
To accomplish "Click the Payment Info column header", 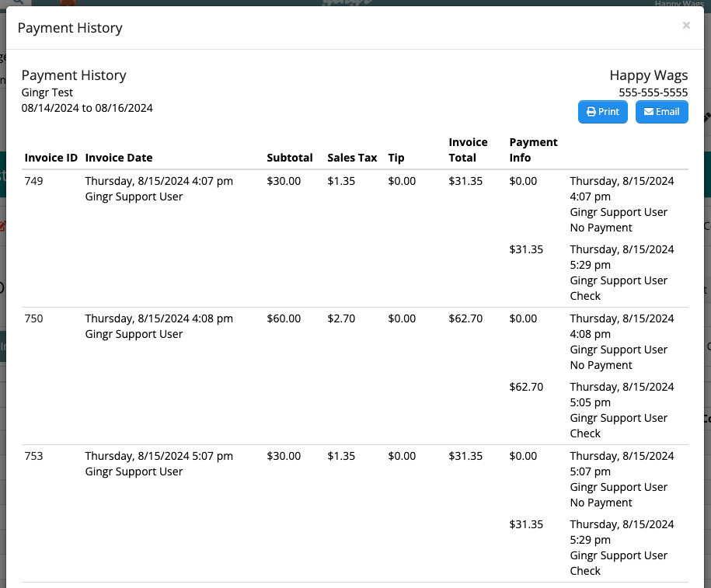I will click(x=533, y=150).
